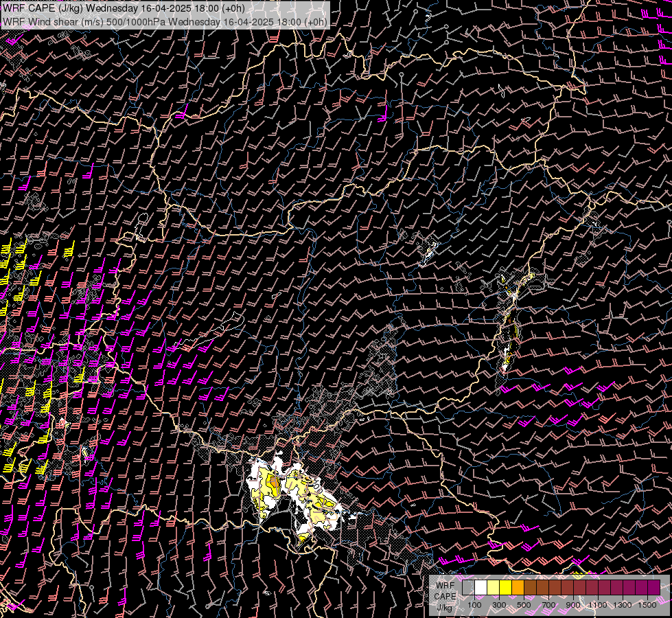This screenshot has height=618, width=672.
Task: Select the last purple legend swatch
Action: coord(654,587)
